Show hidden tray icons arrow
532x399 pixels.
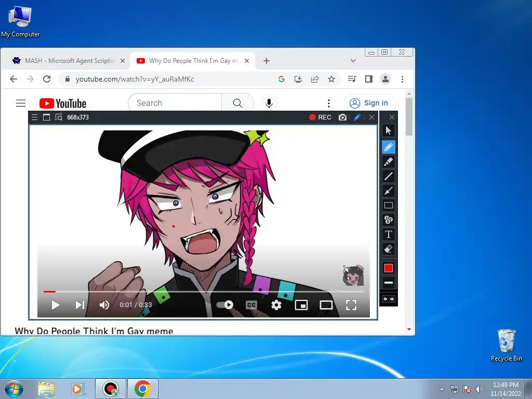[x=442, y=389]
